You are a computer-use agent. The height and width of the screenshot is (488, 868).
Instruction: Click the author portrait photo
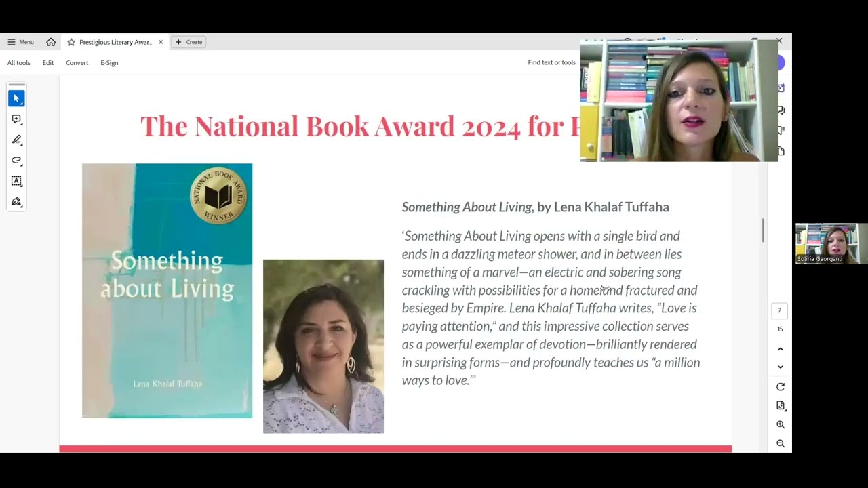(x=323, y=346)
